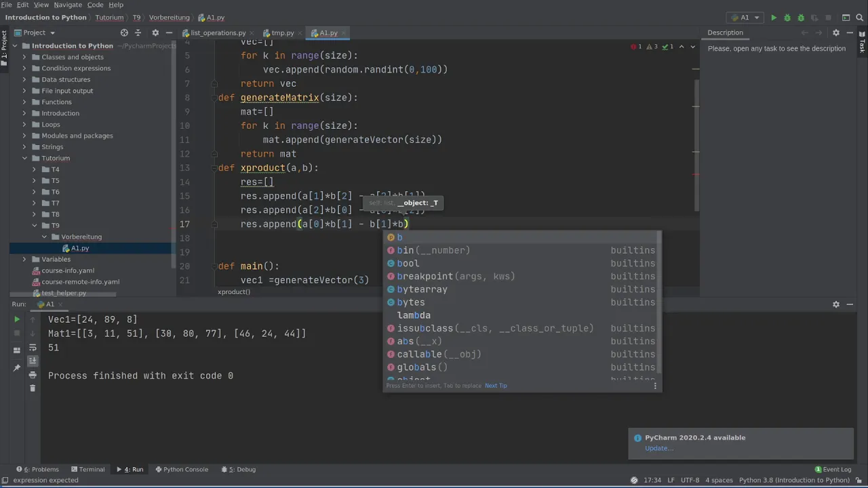Image resolution: width=868 pixels, height=488 pixels.
Task: Go to next highlighted problem arrow
Action: pos(692,47)
